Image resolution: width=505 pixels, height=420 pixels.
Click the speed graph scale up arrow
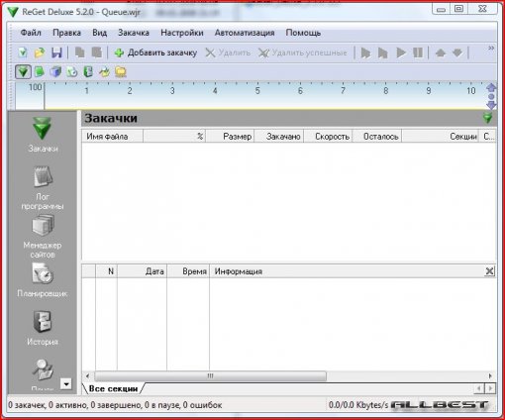pos(491,87)
